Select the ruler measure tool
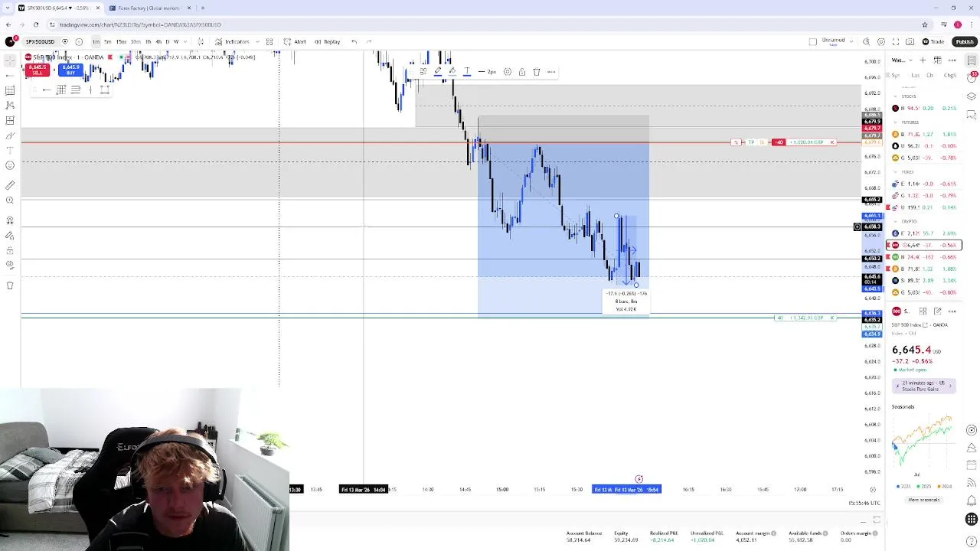 click(x=10, y=185)
